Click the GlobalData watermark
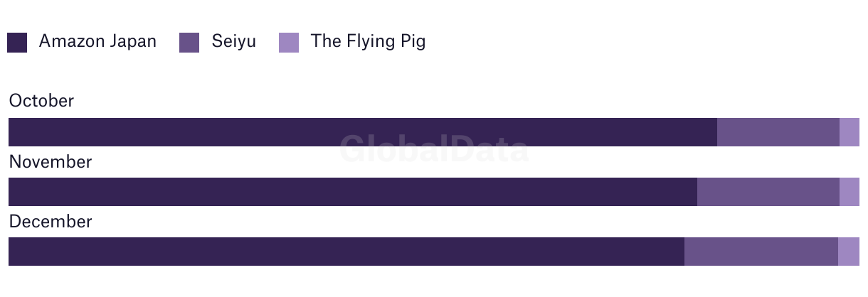868x297 pixels. click(434, 149)
